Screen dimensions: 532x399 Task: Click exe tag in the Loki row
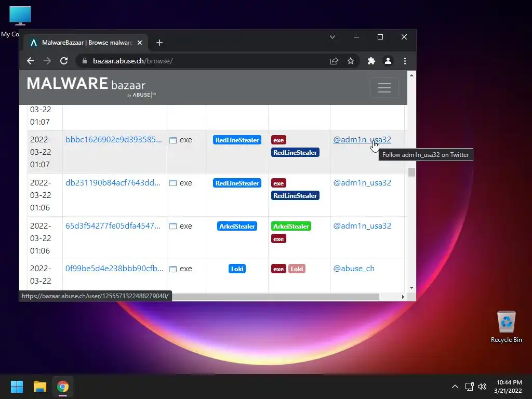click(x=278, y=269)
